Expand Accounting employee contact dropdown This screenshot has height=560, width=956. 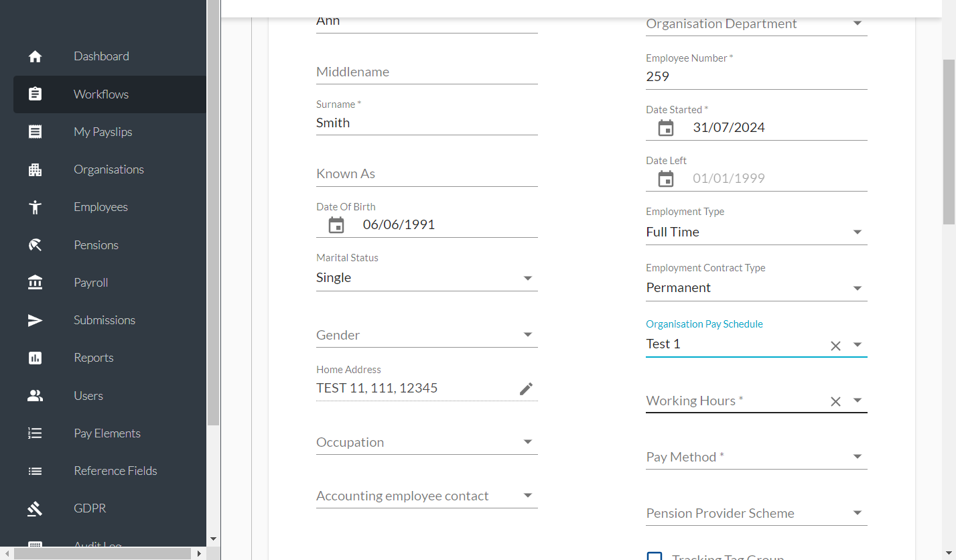point(528,496)
